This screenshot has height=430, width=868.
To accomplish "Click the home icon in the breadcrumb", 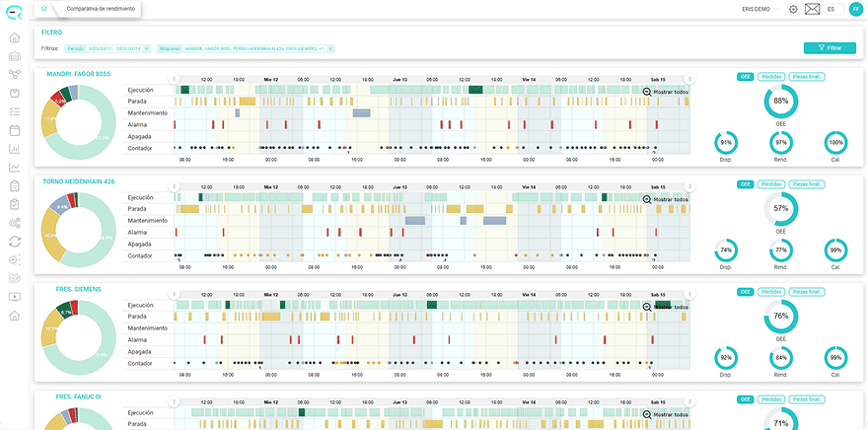I will click(44, 9).
